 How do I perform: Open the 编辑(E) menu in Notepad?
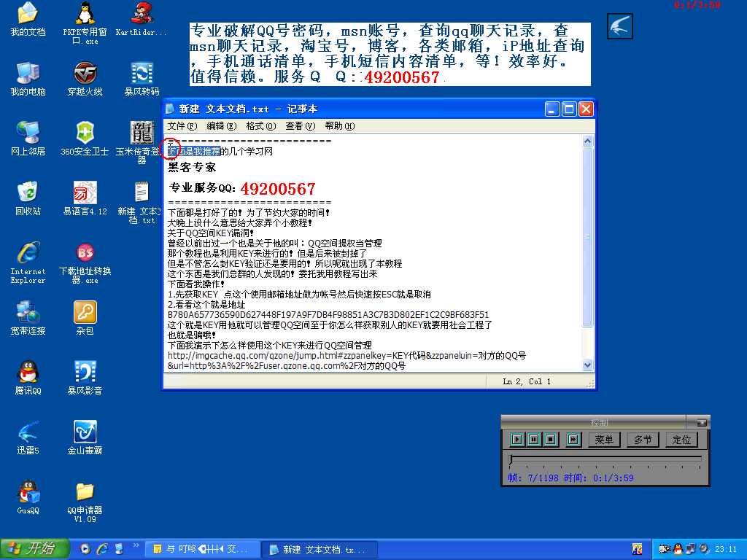222,126
